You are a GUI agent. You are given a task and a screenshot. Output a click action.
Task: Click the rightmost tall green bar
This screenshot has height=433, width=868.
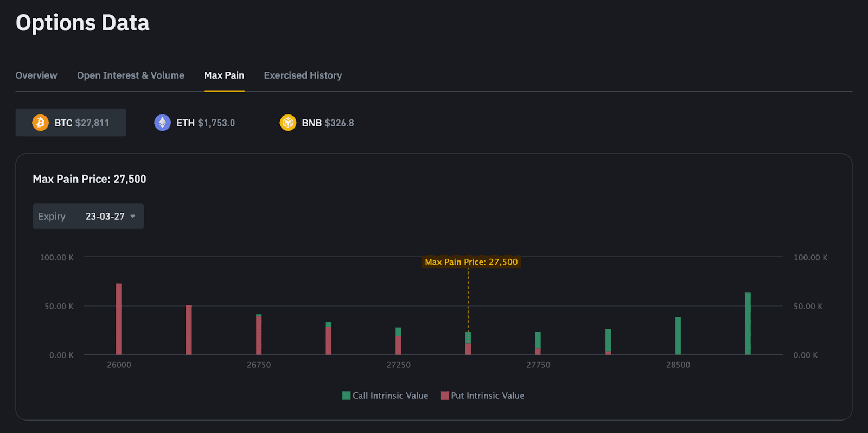click(x=748, y=323)
